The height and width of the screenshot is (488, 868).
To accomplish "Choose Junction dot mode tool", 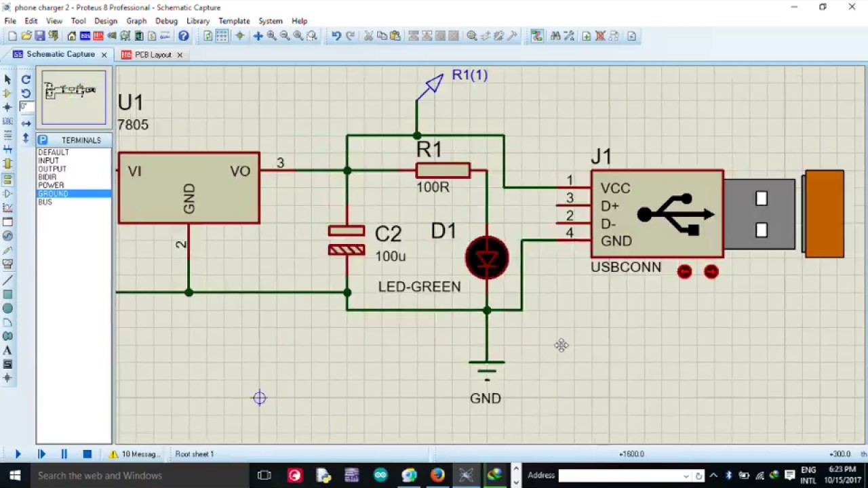I will (7, 107).
